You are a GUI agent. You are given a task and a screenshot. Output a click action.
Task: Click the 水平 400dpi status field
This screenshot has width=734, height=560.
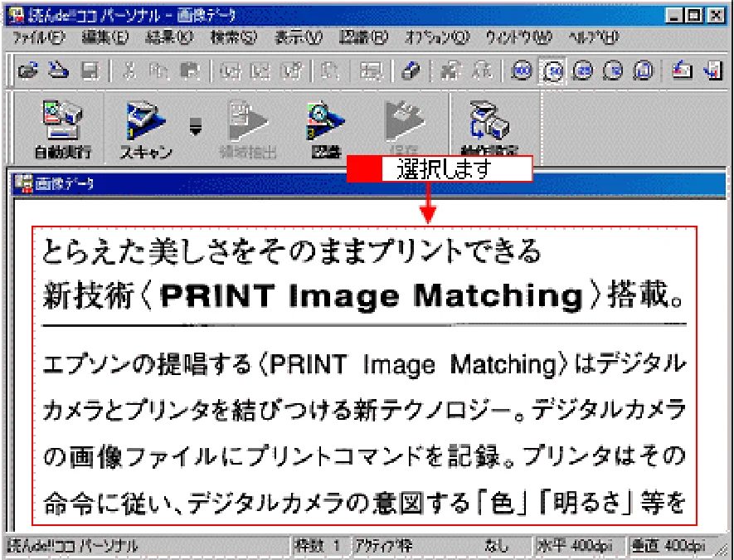[x=579, y=546]
